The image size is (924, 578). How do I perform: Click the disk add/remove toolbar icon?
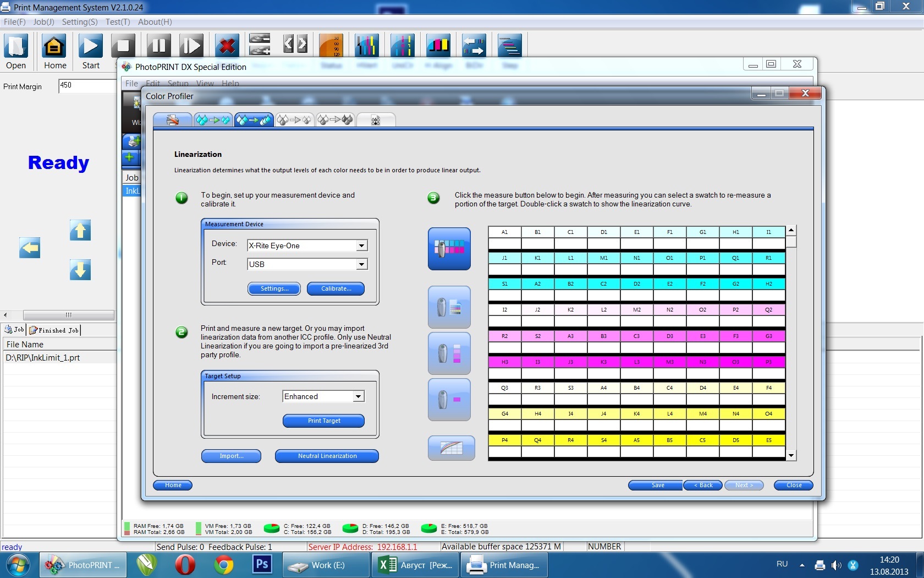click(x=260, y=45)
